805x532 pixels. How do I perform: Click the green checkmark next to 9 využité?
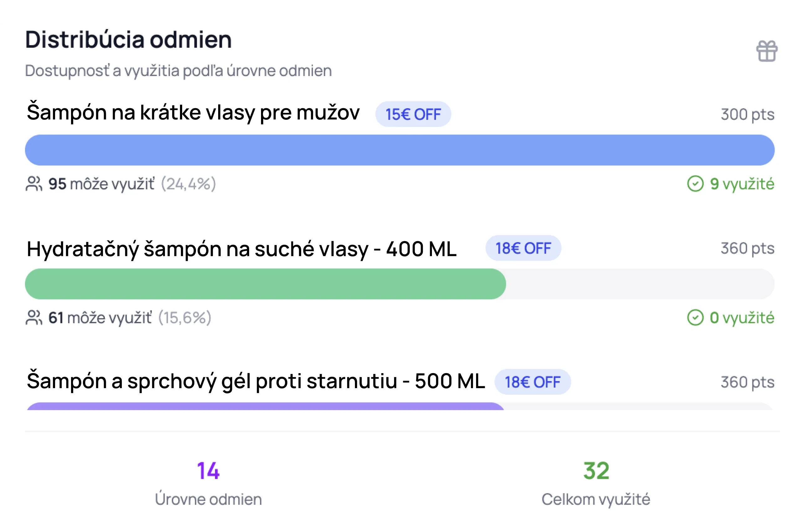(x=695, y=184)
